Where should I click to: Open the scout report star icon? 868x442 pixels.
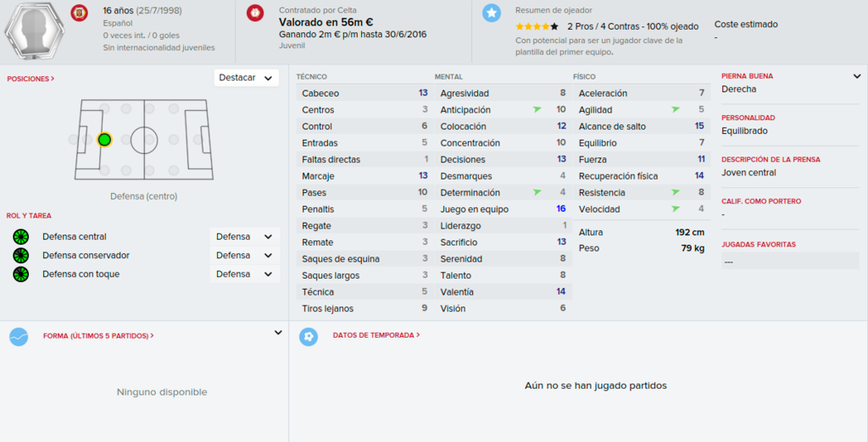pyautogui.click(x=492, y=13)
